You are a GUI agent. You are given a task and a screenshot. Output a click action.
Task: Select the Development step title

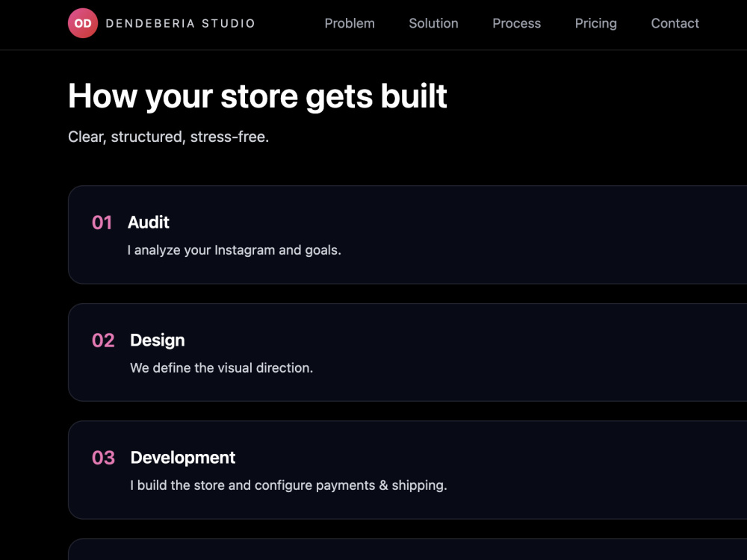coord(183,458)
